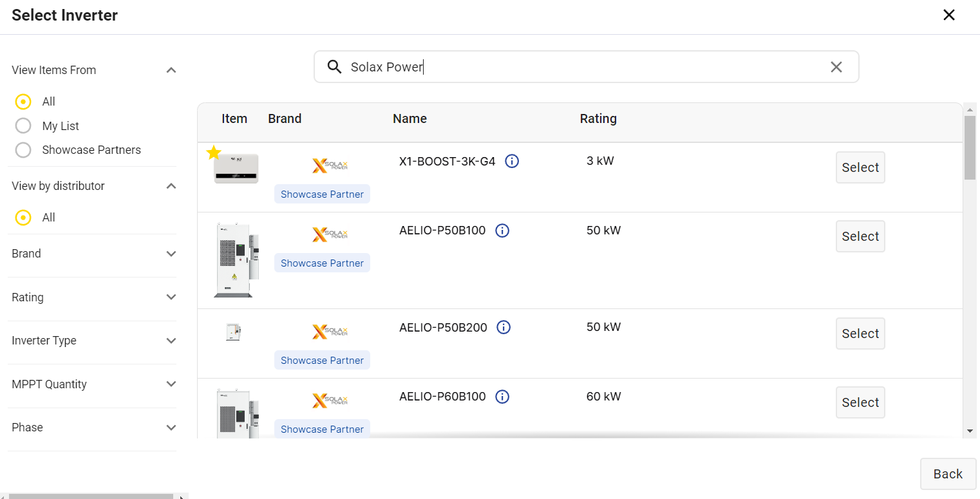Click the scroll-up arrow of results list
This screenshot has width=980, height=499.
point(970,109)
